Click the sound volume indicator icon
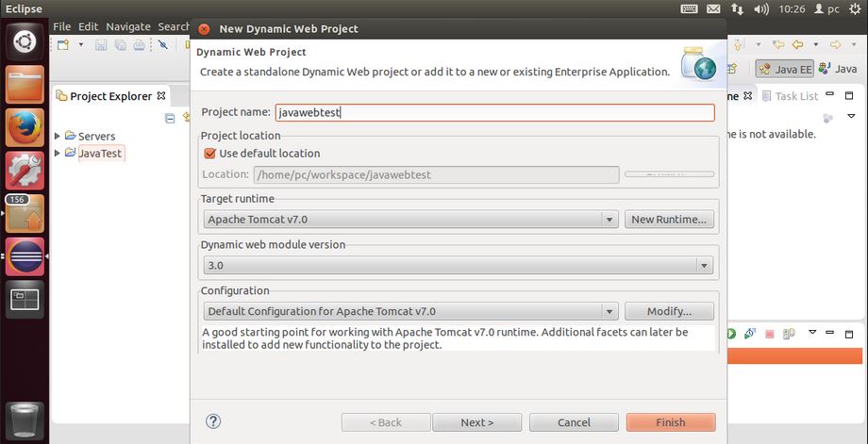Image resolution: width=868 pixels, height=444 pixels. point(761,8)
